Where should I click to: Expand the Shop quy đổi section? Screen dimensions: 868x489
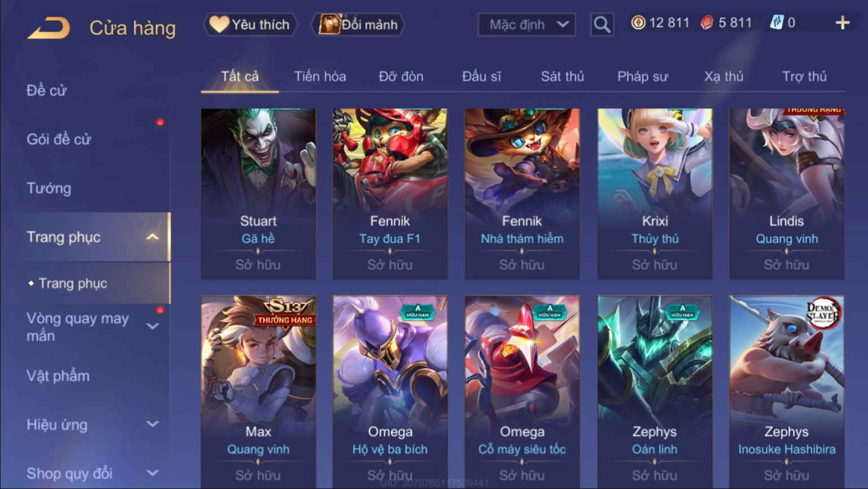(152, 473)
